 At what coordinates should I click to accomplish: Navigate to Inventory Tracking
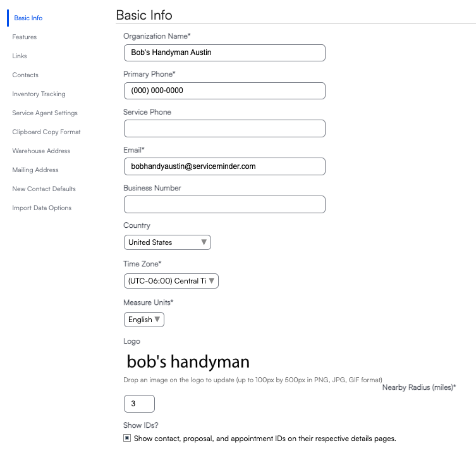pyautogui.click(x=39, y=94)
